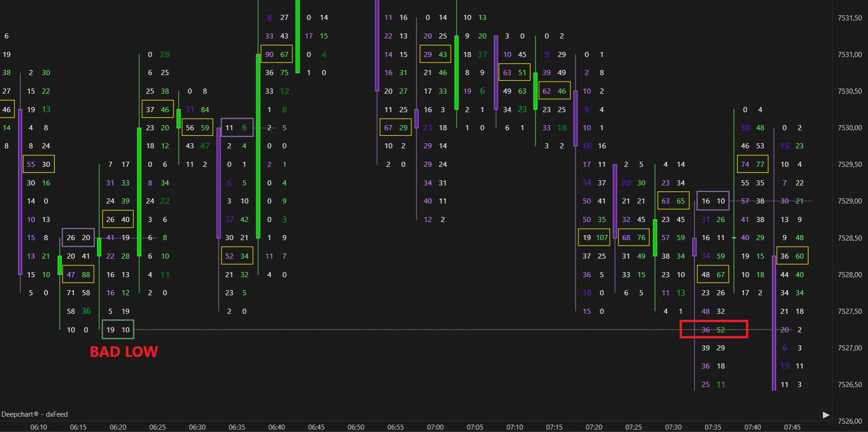Image resolution: width=868 pixels, height=432 pixels.
Task: Click the highlighted 47 88 footprint cell
Action: pyautogui.click(x=78, y=274)
